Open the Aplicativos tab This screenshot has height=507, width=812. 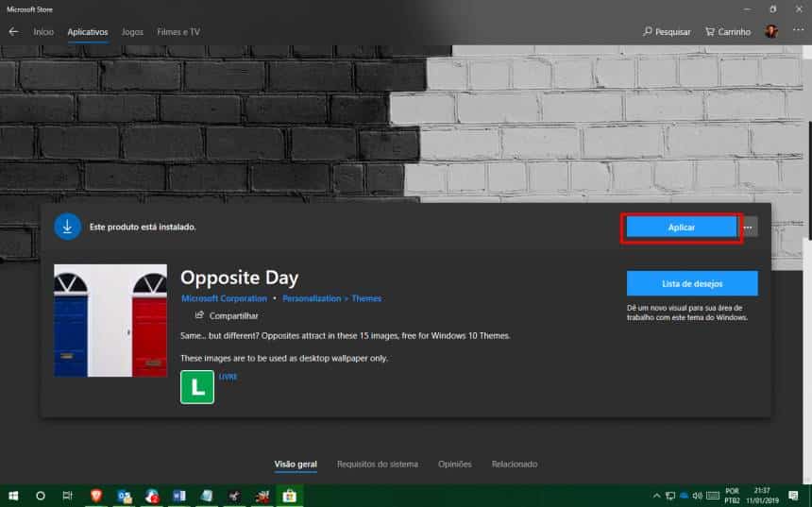click(88, 32)
